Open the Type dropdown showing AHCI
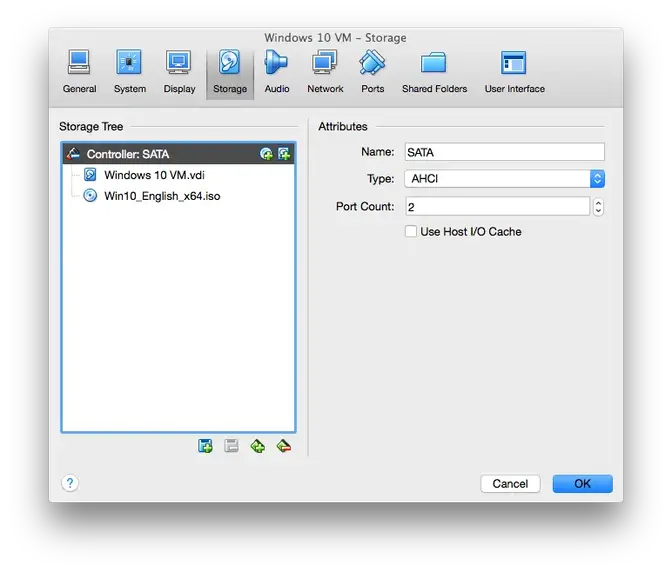 pos(504,179)
